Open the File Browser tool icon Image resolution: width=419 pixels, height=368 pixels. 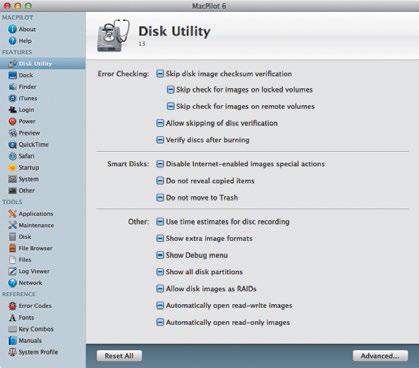point(12,248)
